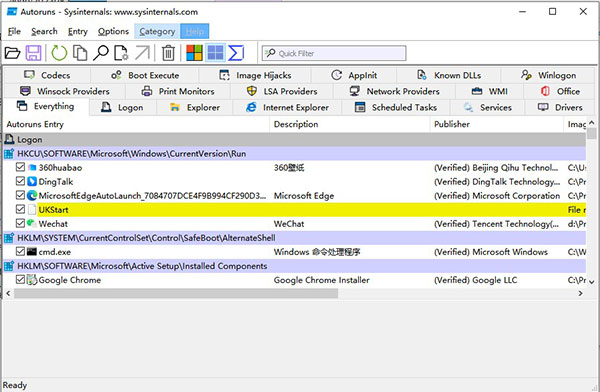Uncheck the Google Chrome entry checkbox
This screenshot has width=600, height=392.
(x=20, y=279)
